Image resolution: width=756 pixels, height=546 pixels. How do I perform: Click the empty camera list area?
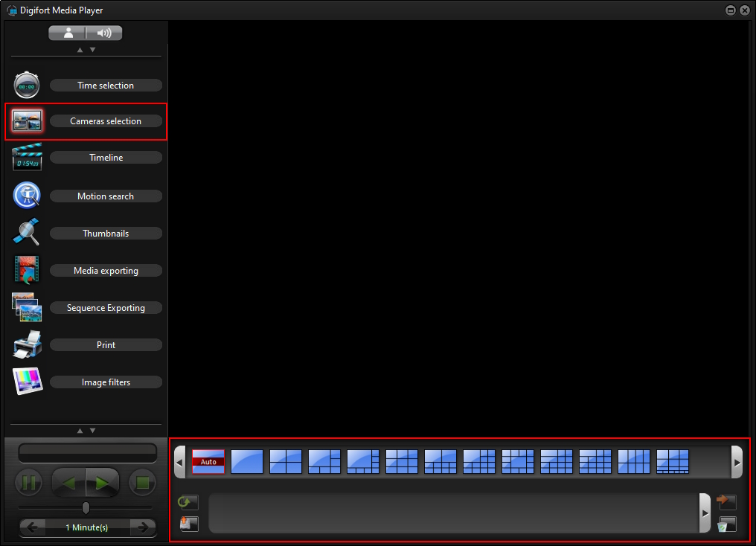point(454,513)
